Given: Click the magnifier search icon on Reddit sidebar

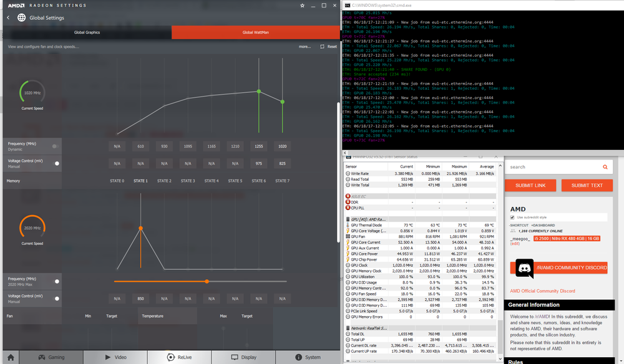Looking at the screenshot, I should 605,167.
